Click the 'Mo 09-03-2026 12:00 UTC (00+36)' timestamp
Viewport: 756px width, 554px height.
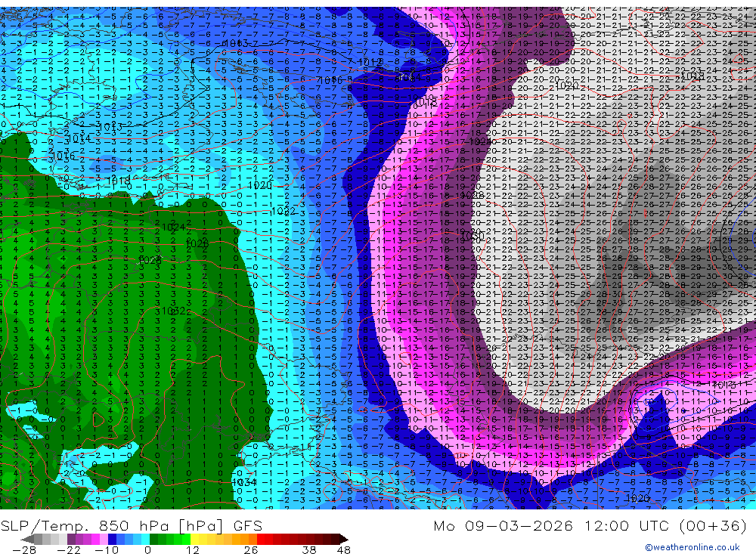click(x=590, y=525)
